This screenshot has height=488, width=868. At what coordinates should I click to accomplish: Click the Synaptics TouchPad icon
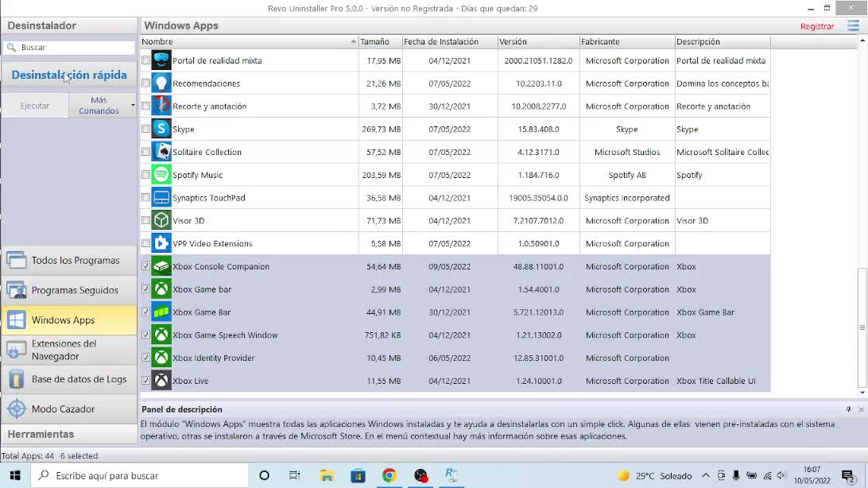[x=161, y=198]
